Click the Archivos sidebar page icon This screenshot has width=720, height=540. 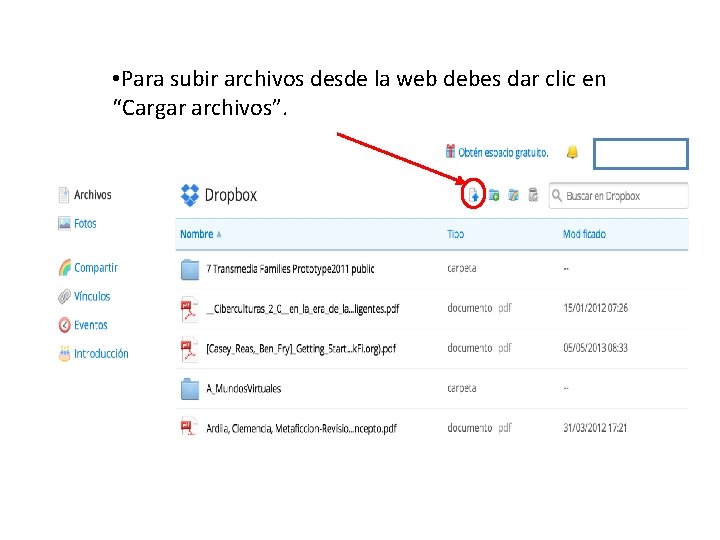click(64, 195)
